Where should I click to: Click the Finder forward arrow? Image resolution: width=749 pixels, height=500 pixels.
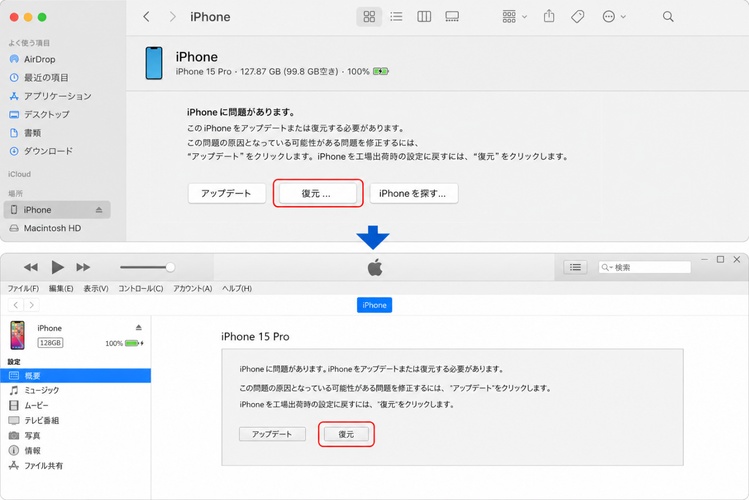pos(172,17)
